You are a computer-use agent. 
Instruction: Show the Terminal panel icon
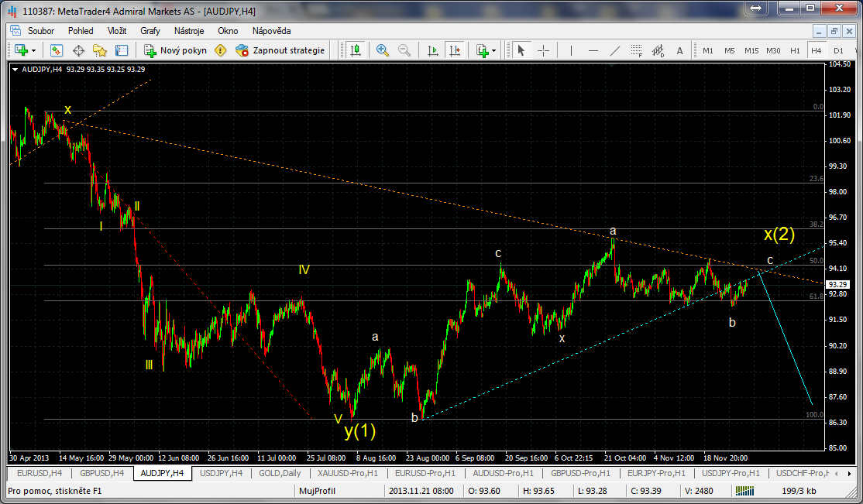pos(121,50)
